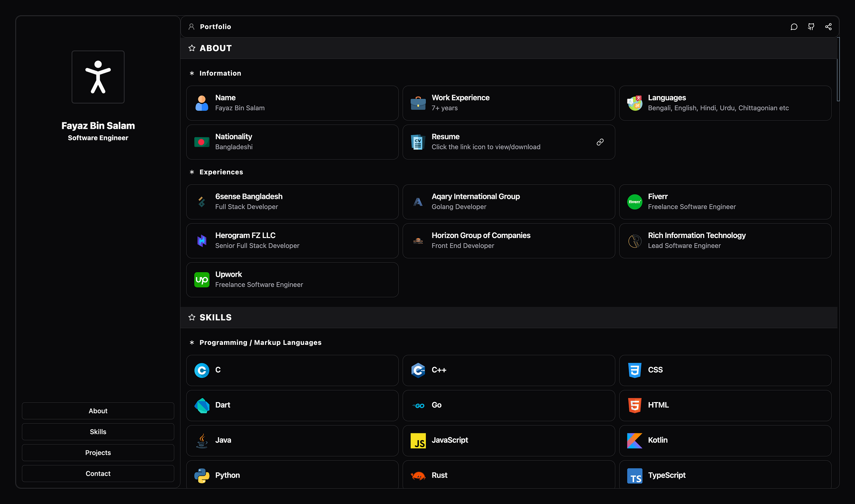Viewport: 855px width, 504px height.
Task: Click the Python snake logo
Action: (x=202, y=476)
